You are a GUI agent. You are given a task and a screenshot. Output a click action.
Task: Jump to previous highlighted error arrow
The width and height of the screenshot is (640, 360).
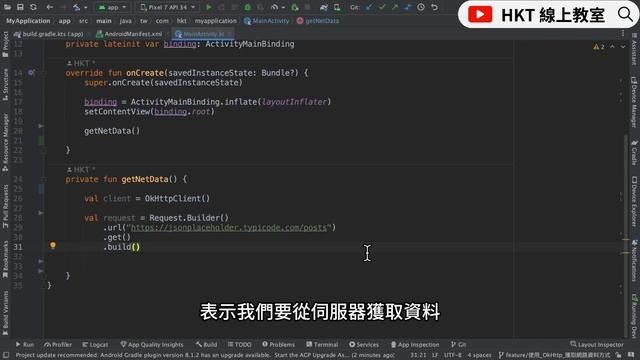tap(612, 47)
